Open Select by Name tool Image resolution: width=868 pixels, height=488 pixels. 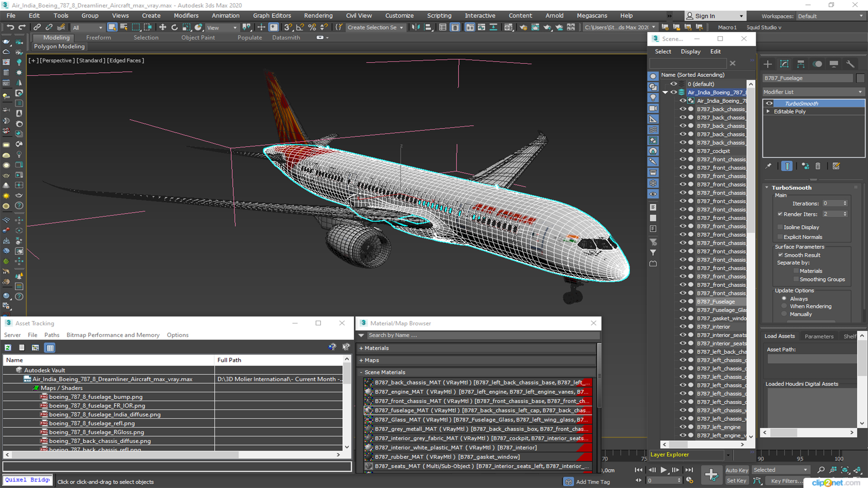[x=123, y=28]
